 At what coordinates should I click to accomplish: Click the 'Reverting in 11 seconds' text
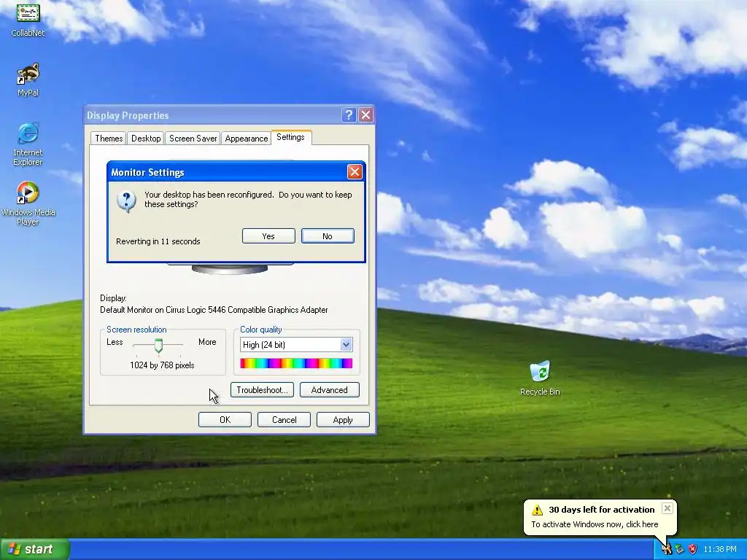pyautogui.click(x=158, y=241)
